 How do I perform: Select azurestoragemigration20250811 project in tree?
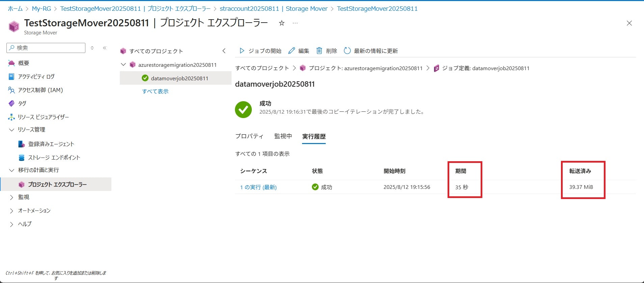click(177, 65)
